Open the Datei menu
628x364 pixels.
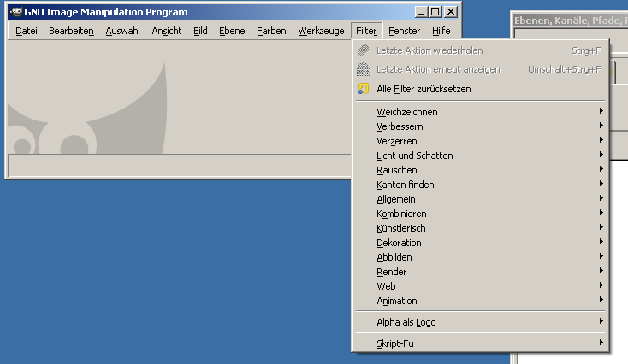[27, 31]
